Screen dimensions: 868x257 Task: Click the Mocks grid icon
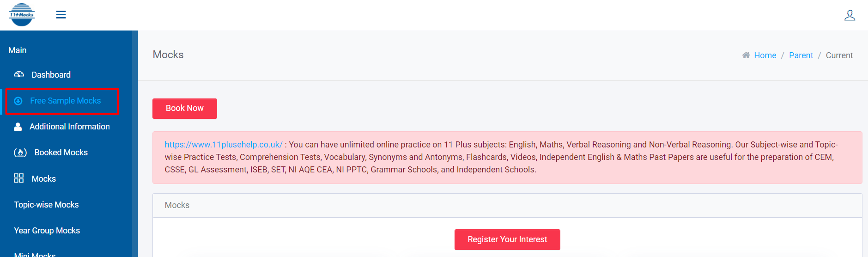tap(19, 178)
